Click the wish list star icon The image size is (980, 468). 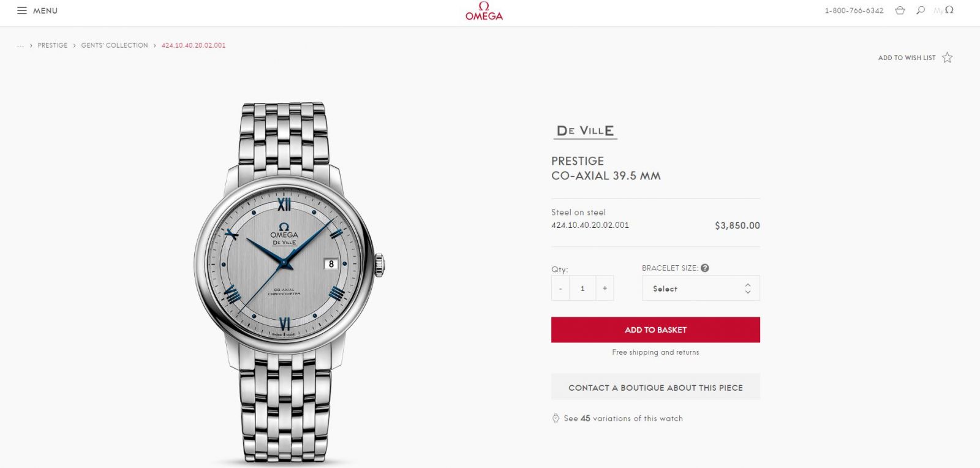948,58
